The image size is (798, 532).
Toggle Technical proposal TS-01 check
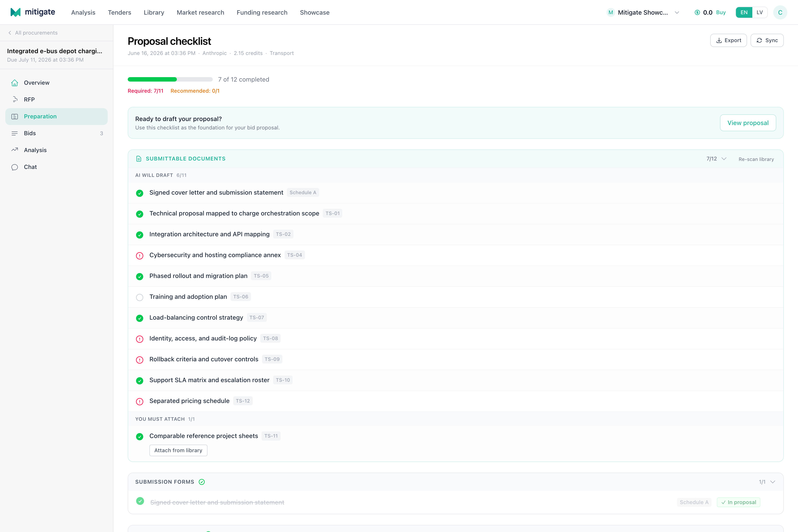pyautogui.click(x=139, y=214)
